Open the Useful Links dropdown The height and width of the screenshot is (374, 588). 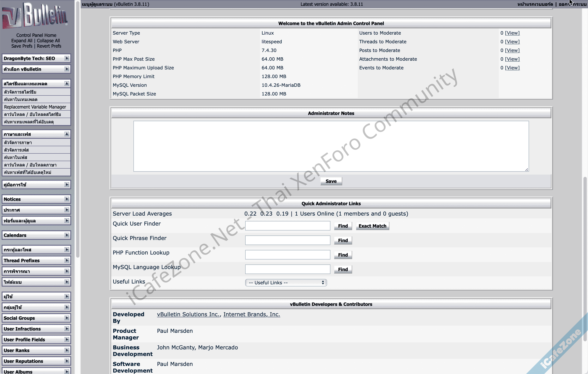tap(286, 283)
